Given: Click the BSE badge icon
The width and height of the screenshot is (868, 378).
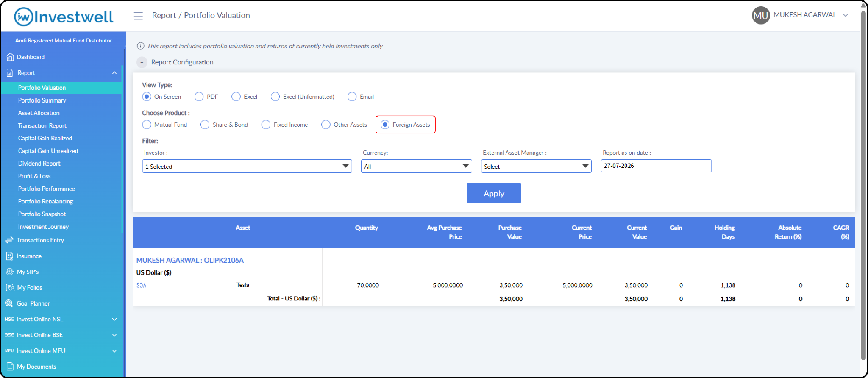Looking at the screenshot, I should click(9, 335).
